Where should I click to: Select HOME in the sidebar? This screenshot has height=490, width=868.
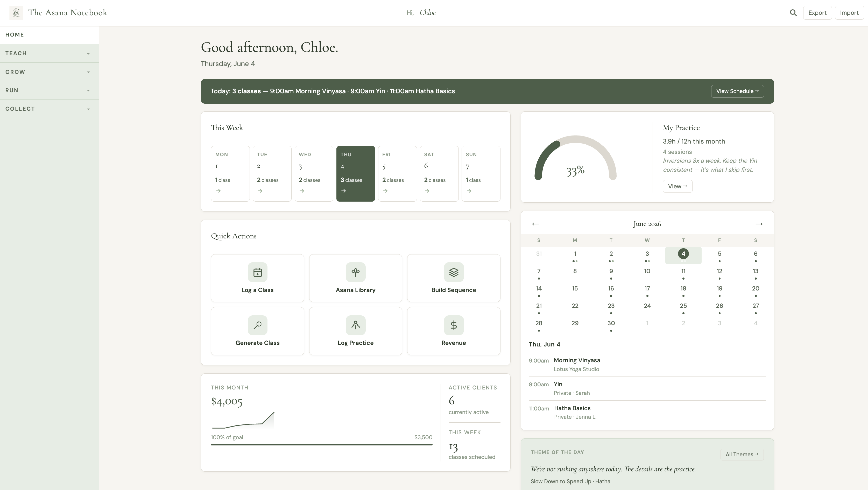(49, 35)
